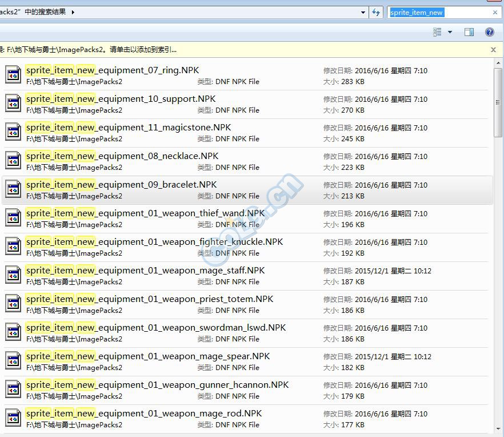Dismiss the yellow index information bar
The height and width of the screenshot is (437, 504).
(493, 50)
